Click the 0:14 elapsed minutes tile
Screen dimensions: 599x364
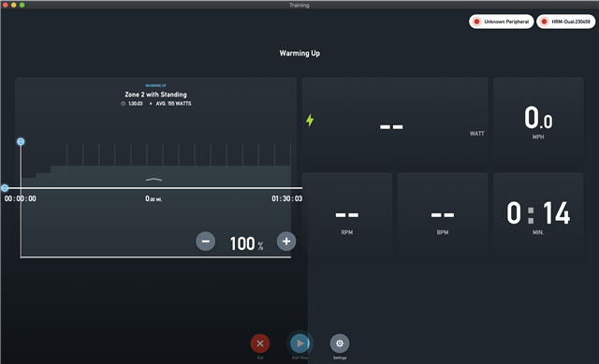(x=538, y=218)
